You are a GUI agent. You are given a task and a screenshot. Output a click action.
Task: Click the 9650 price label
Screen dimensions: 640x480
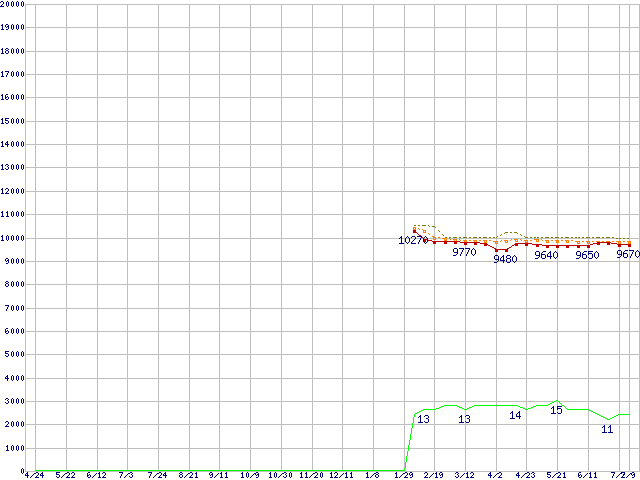click(x=587, y=255)
